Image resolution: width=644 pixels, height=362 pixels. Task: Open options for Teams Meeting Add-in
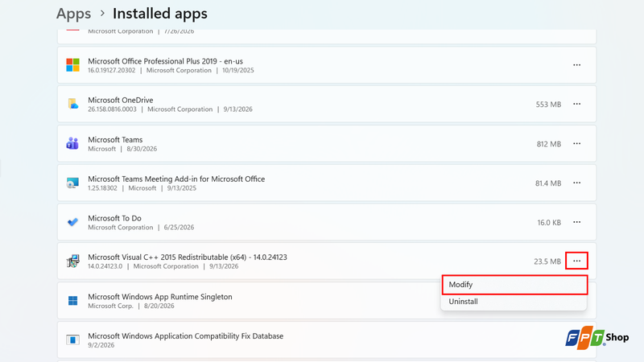pyautogui.click(x=576, y=183)
